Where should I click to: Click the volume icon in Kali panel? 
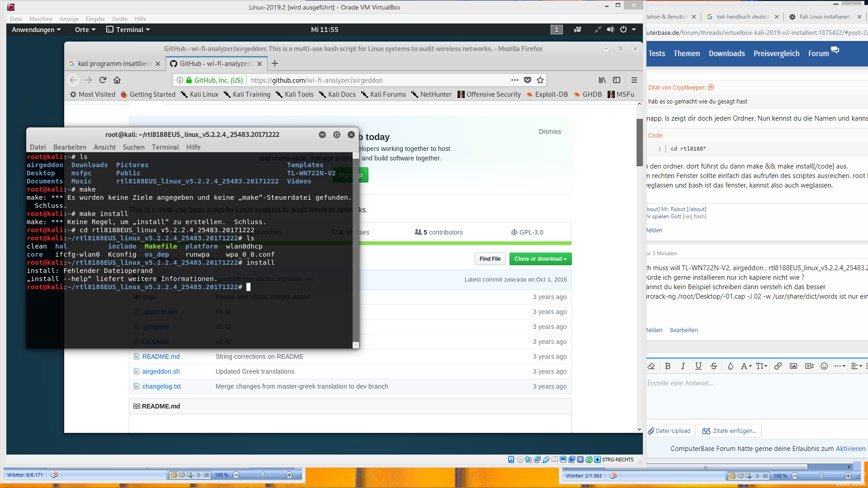(610, 29)
